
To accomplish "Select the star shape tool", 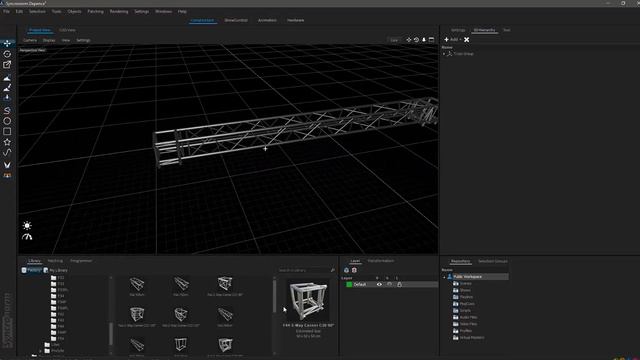I will click(7, 142).
